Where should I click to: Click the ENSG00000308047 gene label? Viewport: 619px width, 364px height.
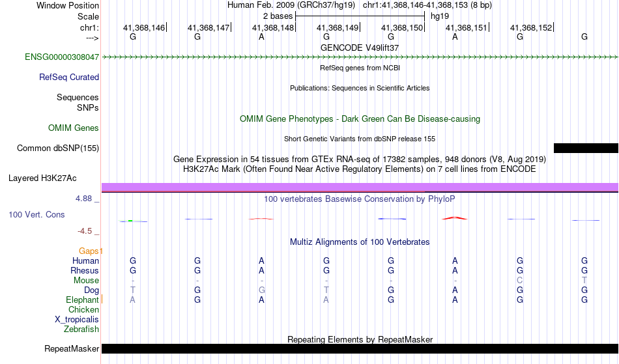(x=62, y=57)
